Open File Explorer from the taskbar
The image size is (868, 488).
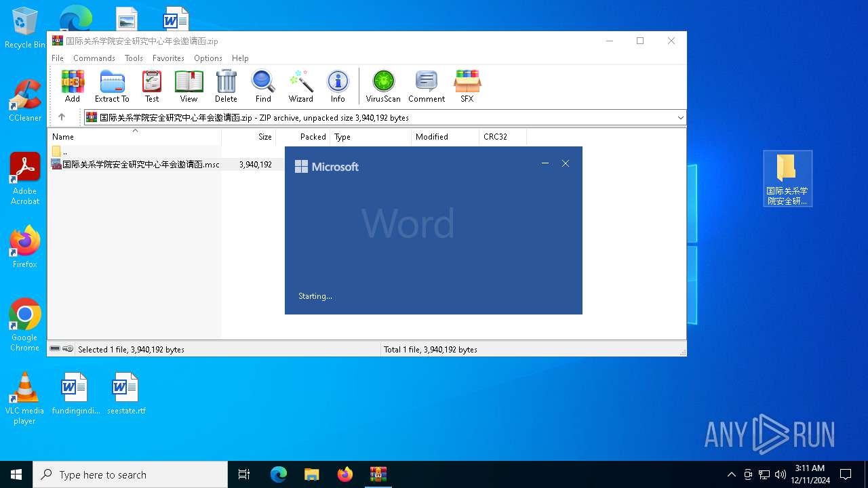pyautogui.click(x=312, y=474)
